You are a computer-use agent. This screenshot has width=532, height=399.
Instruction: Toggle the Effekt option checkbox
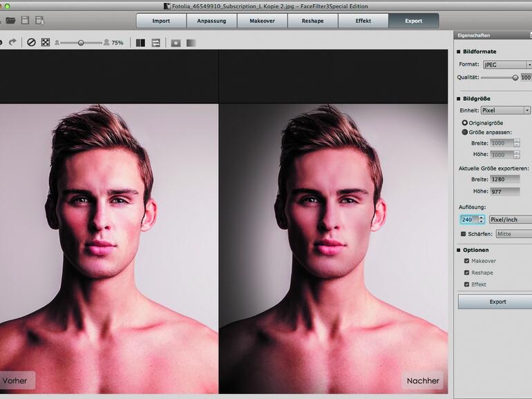466,284
